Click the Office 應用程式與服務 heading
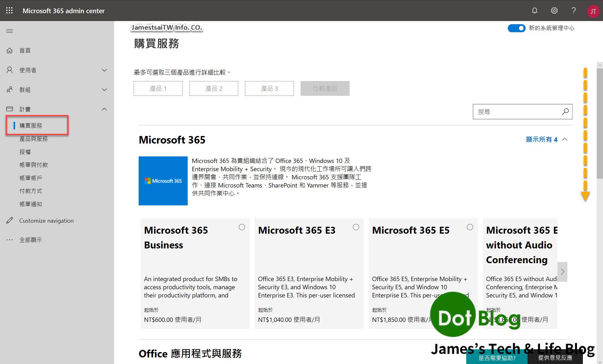Screen dimensions: 603x364 [x=190, y=354]
